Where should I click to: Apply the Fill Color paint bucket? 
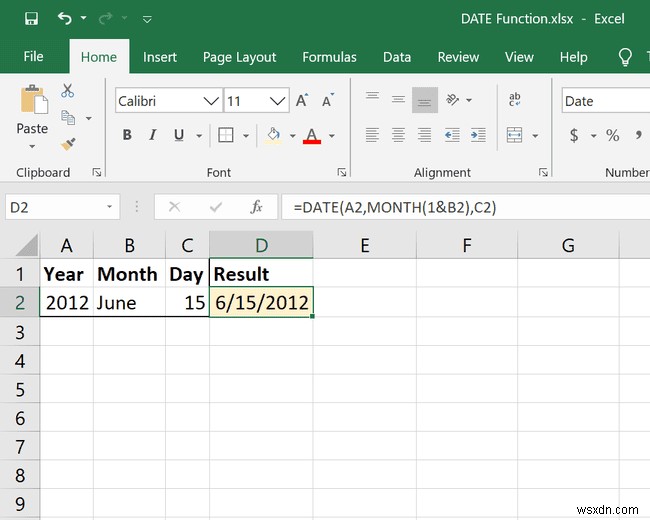pos(273,135)
